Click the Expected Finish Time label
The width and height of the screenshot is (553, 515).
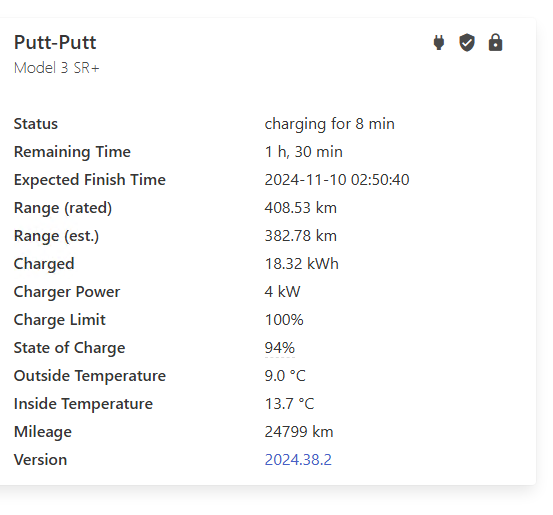click(x=90, y=180)
